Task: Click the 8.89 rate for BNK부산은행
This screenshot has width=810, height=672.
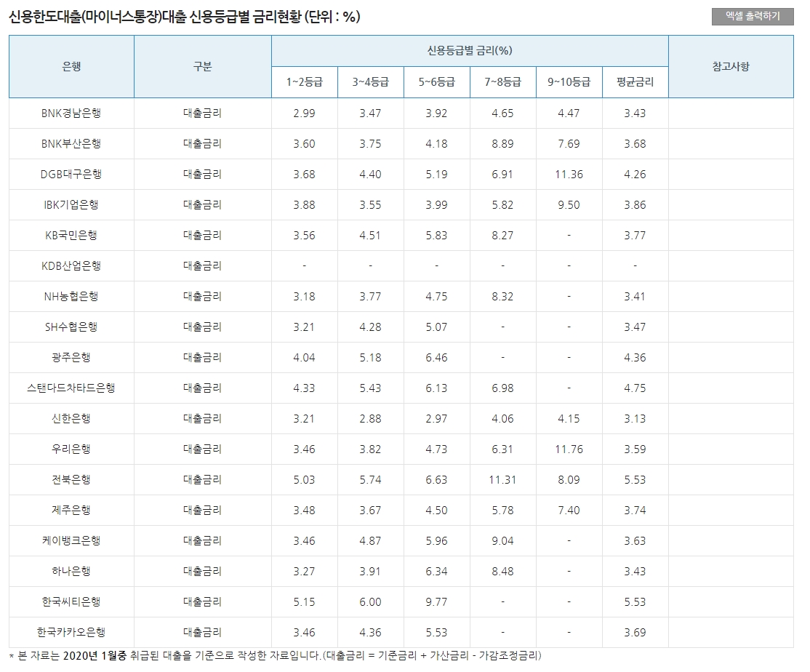Action: click(502, 143)
